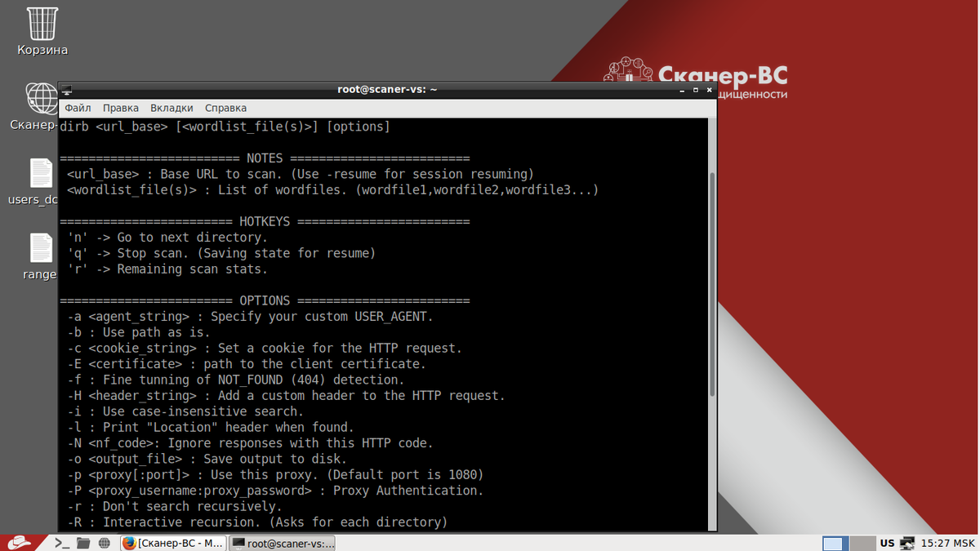Click the -a <agent_string> option line
980x551 pixels.
click(x=251, y=317)
